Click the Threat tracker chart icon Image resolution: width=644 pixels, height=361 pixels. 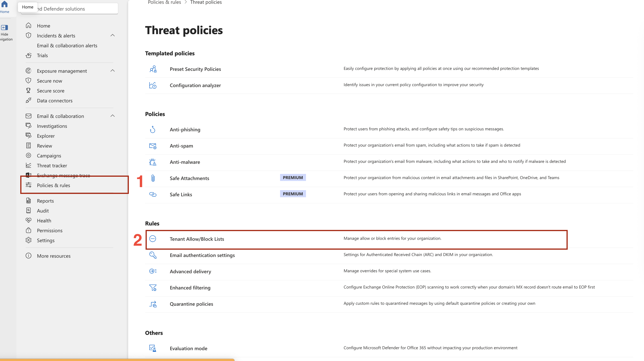[x=29, y=165]
